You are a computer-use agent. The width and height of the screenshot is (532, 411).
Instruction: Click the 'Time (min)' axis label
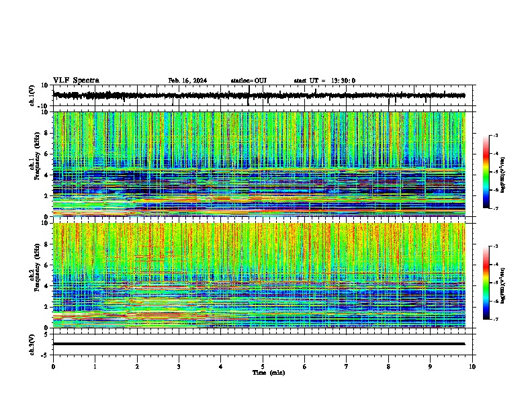point(269,373)
